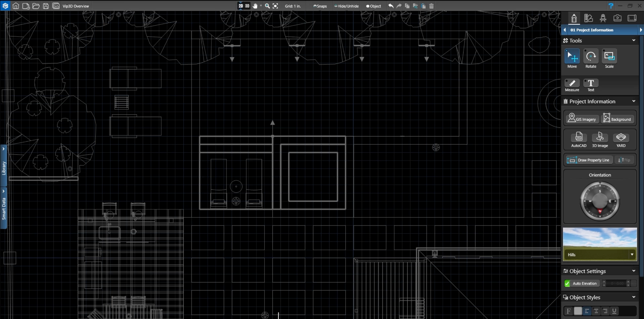Copy the selected object
The image size is (644, 319).
coord(407,6)
